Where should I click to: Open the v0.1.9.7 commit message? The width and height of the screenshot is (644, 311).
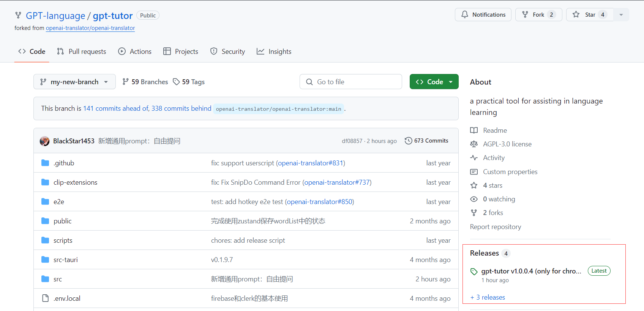(x=222, y=260)
